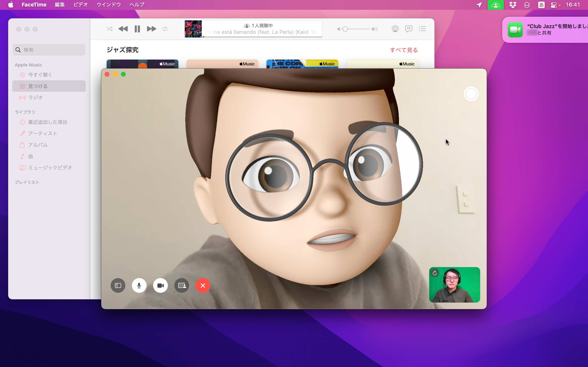Screen dimensions: 588x367
Task: Click すべて見る link for ジャズ探究
Action: tap(403, 50)
